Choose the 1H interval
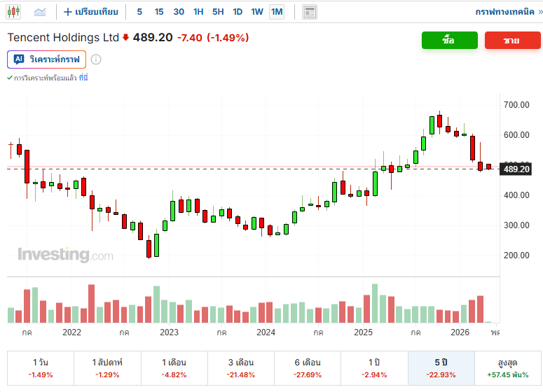Screen dimensions: 543x392 pyautogui.click(x=198, y=12)
